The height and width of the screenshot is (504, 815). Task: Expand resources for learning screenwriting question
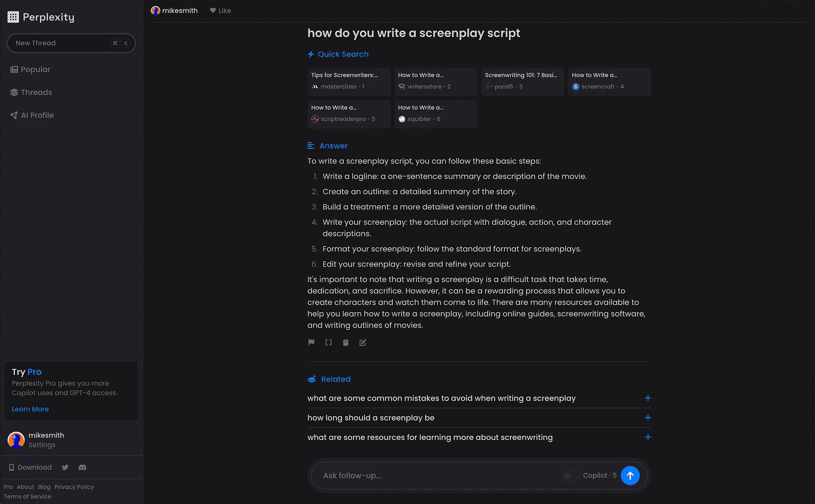[x=479, y=437]
